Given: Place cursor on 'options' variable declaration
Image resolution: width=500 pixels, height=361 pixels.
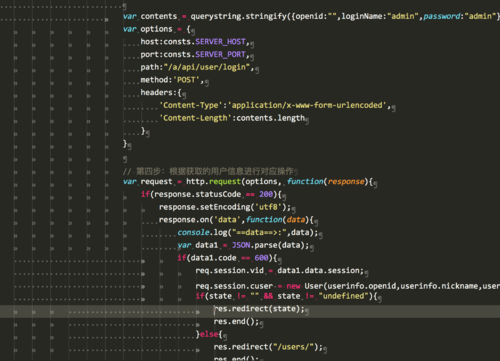Looking at the screenshot, I should coord(156,29).
